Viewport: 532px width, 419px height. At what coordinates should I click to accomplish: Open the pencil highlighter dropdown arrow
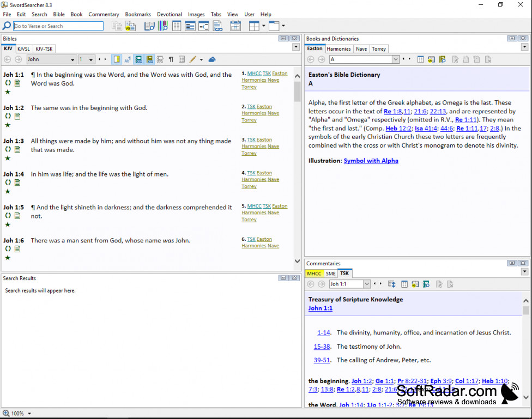pyautogui.click(x=201, y=60)
